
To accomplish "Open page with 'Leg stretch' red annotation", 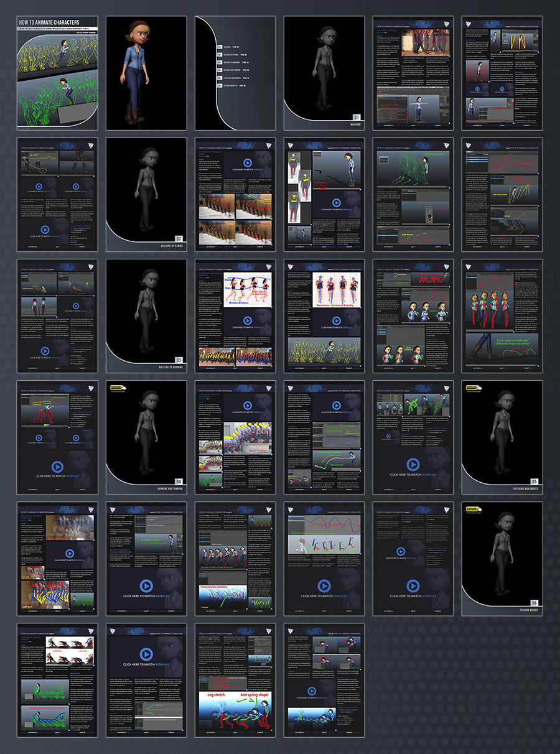I will point(235,679).
